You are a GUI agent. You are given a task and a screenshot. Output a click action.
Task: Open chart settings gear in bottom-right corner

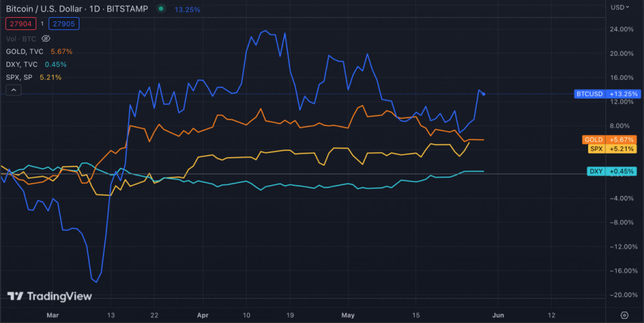point(624,314)
